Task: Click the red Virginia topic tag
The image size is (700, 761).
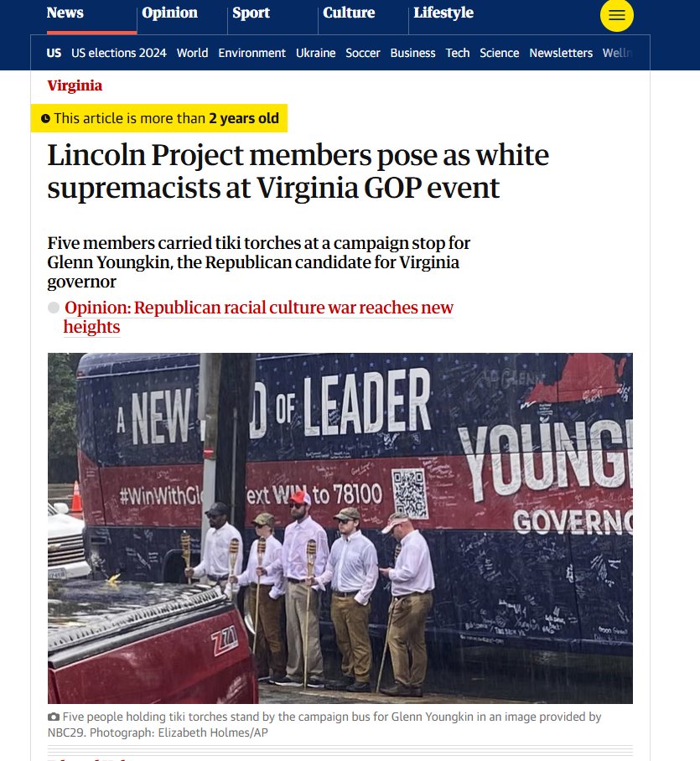Action: coord(75,85)
